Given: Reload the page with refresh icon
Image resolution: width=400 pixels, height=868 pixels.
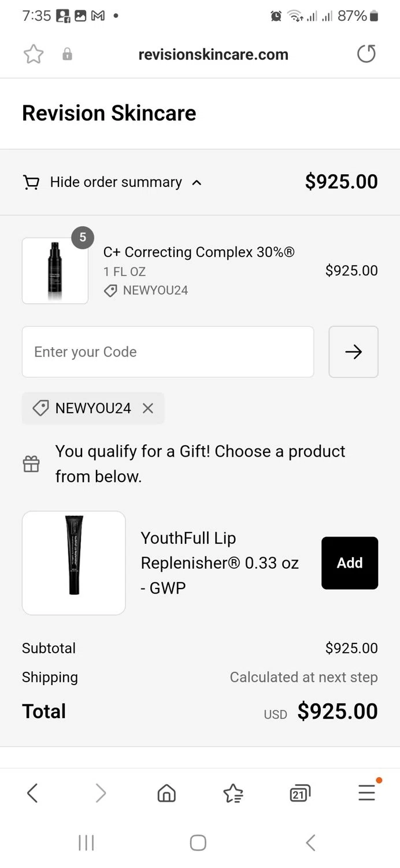Looking at the screenshot, I should pyautogui.click(x=366, y=54).
